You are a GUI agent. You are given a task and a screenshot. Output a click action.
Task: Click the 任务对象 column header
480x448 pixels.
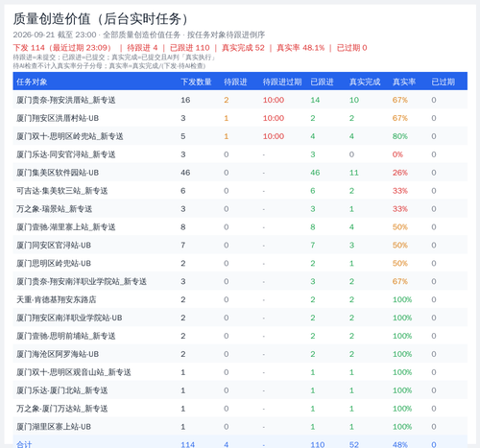click(32, 82)
